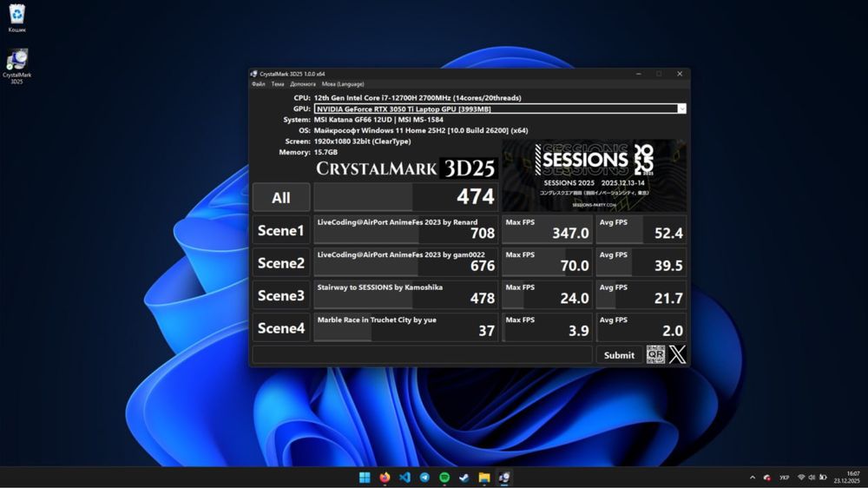Open the Файл menu
The image size is (868, 488).
[x=258, y=84]
